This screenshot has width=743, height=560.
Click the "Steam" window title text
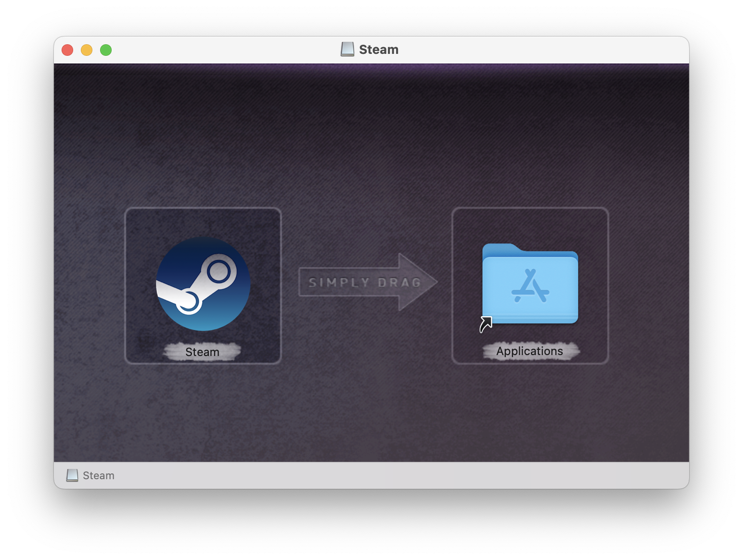coord(379,50)
